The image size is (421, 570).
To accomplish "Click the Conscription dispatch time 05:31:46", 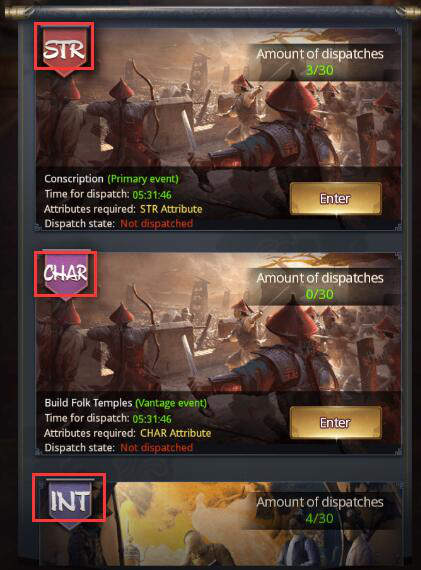I will (152, 195).
